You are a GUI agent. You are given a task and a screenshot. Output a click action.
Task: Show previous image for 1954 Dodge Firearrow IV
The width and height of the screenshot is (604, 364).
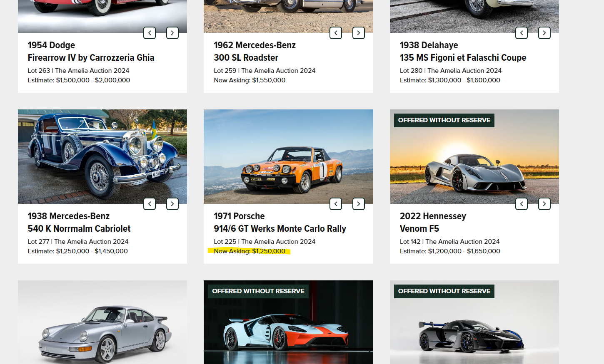click(150, 33)
